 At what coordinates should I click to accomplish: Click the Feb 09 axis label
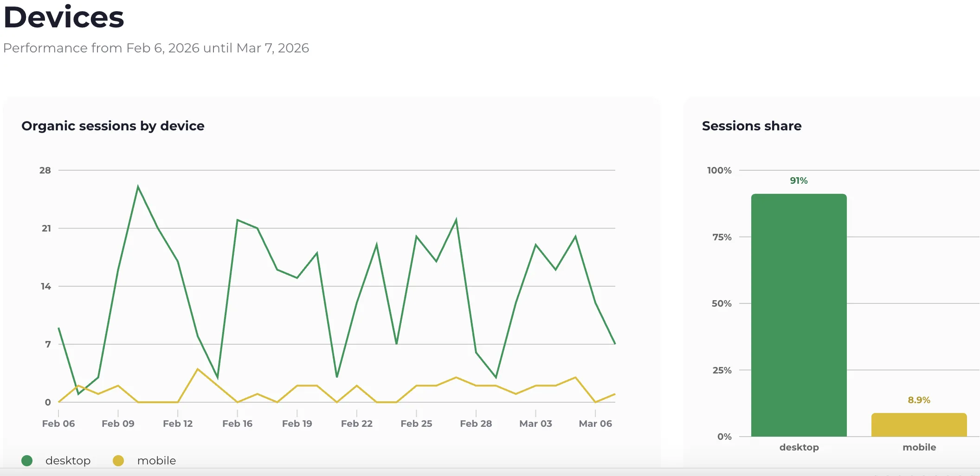click(x=118, y=423)
